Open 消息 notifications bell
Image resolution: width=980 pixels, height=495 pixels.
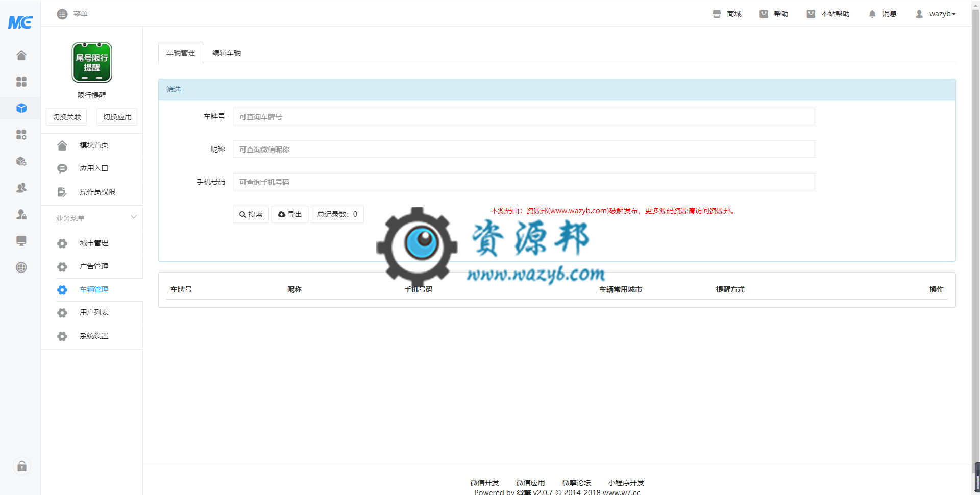pyautogui.click(x=883, y=14)
